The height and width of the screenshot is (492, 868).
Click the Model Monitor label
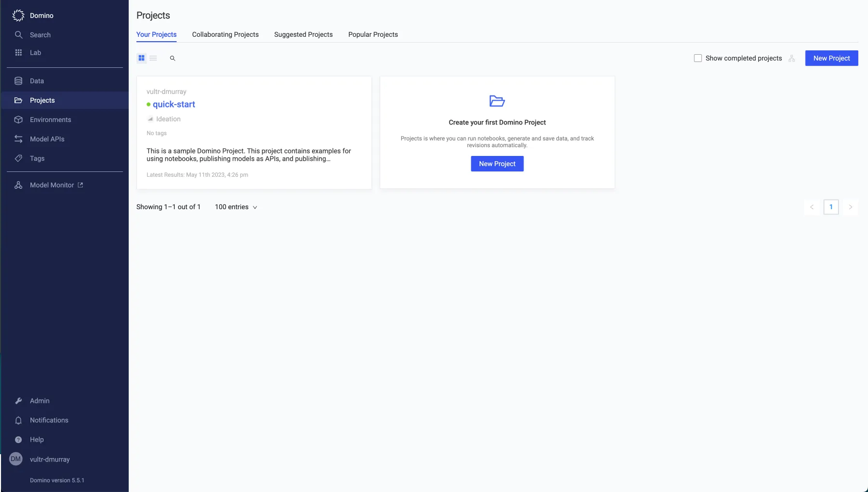coord(52,185)
